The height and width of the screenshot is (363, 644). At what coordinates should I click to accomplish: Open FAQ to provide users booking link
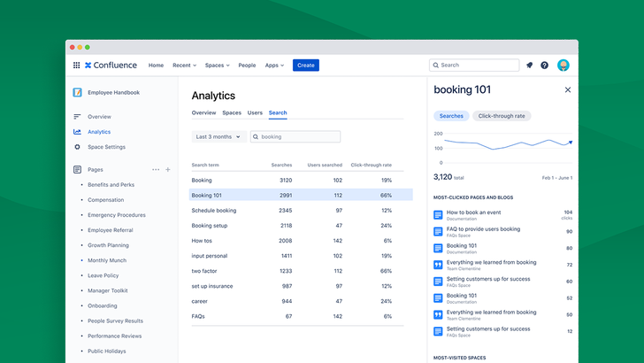pyautogui.click(x=483, y=229)
